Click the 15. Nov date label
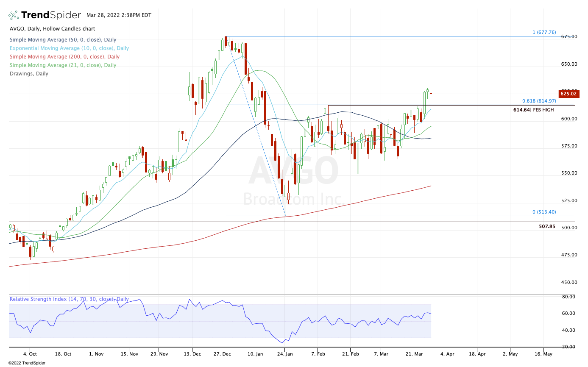Viewport: 588px width, 367px height. click(129, 353)
